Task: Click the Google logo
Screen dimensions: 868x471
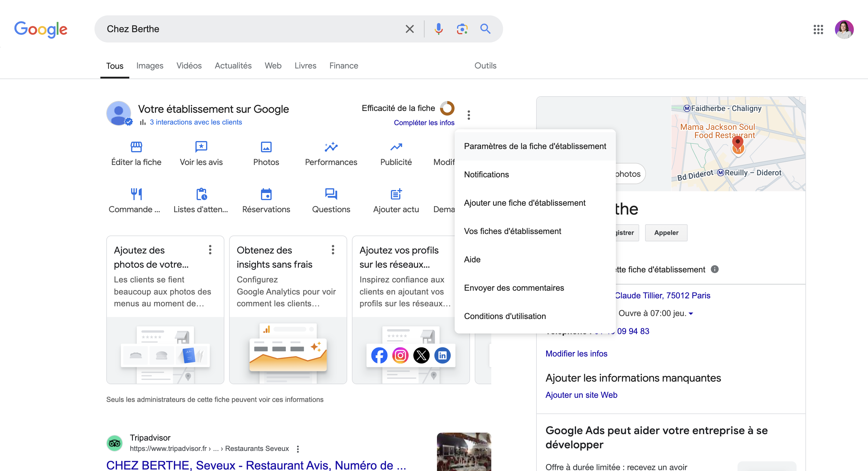Action: coord(41,30)
